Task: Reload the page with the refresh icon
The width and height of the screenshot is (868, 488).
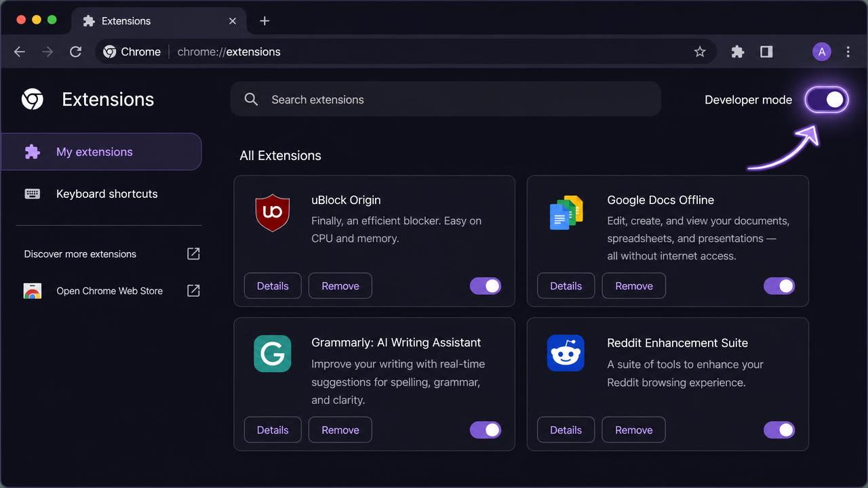Action: [76, 52]
